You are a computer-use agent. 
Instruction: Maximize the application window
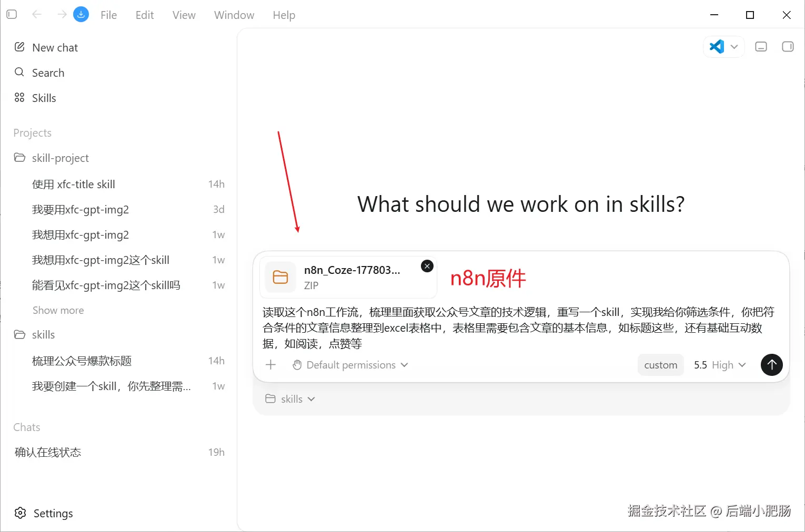coord(750,15)
